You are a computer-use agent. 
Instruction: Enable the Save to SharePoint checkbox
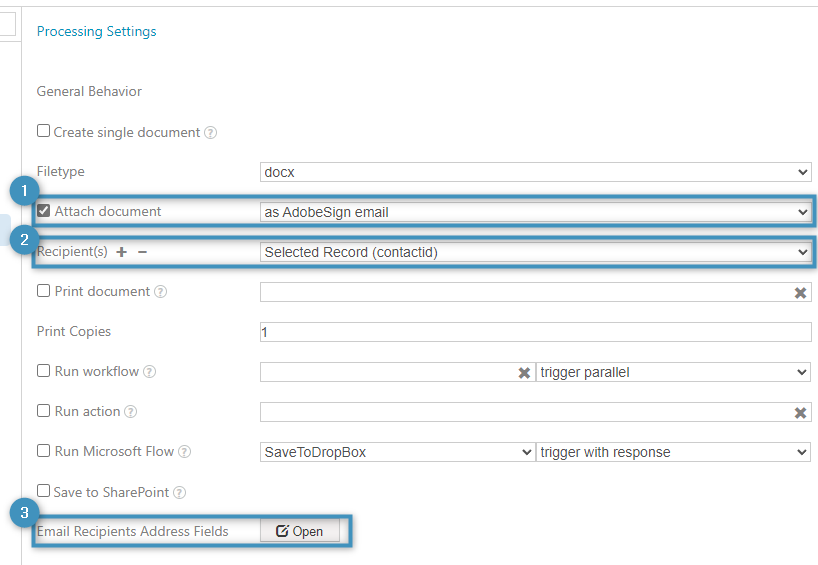tap(43, 490)
